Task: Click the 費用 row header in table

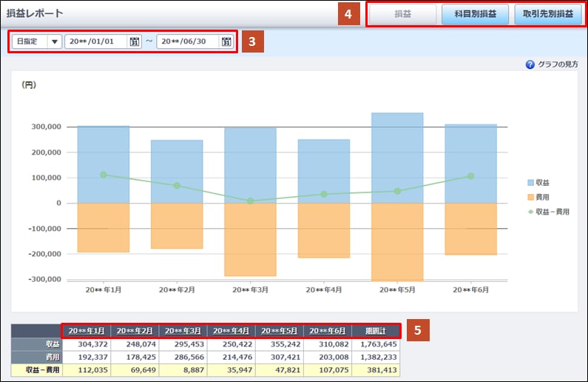Action: click(x=37, y=357)
